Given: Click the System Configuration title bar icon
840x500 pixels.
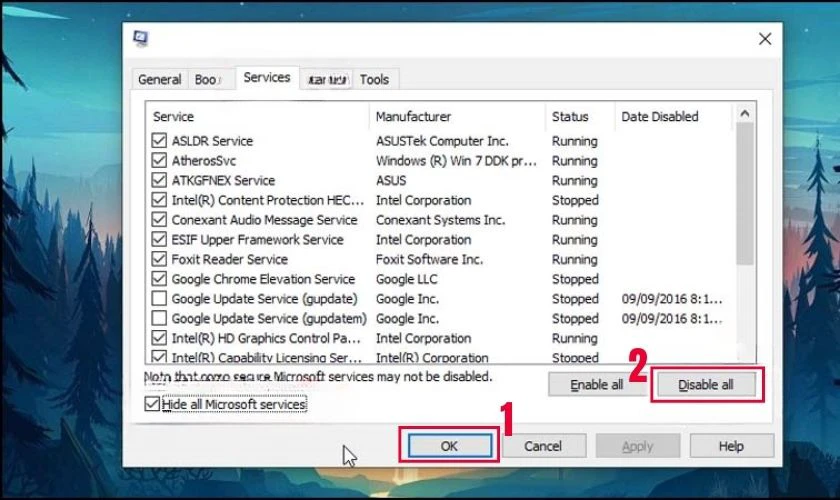Looking at the screenshot, I should point(140,39).
